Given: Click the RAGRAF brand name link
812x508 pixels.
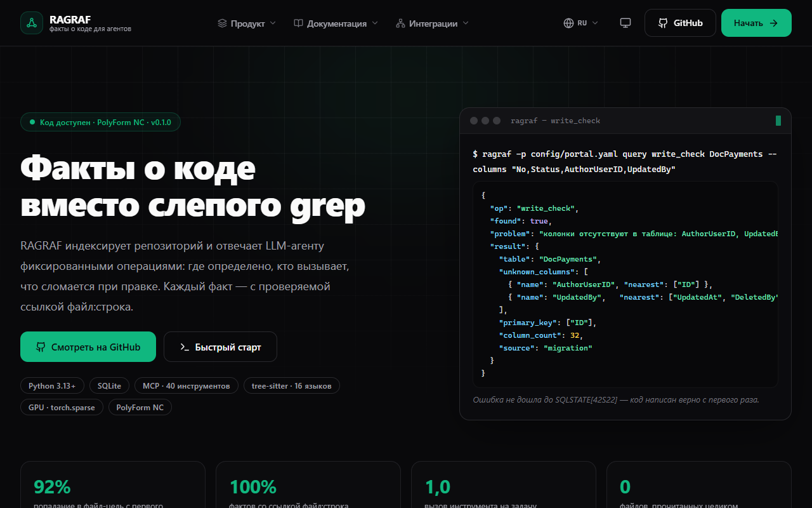Looking at the screenshot, I should [70, 20].
